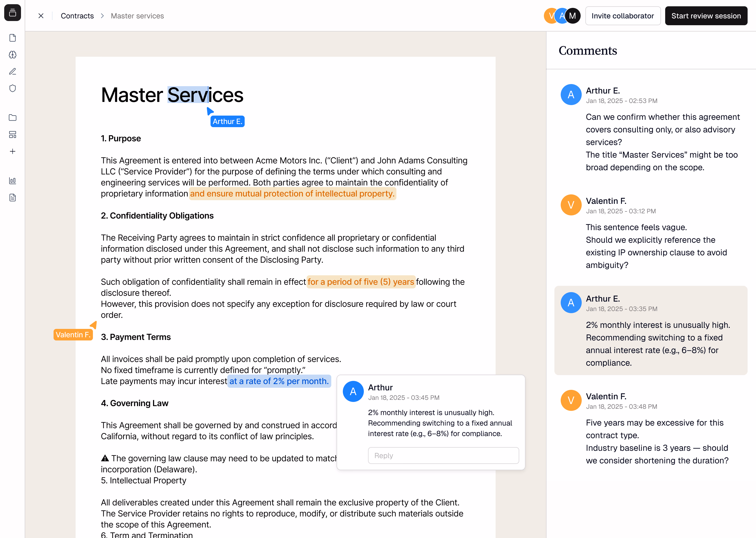The height and width of the screenshot is (538, 756).
Task: Click the "1. Purpose" heading
Action: click(x=121, y=138)
